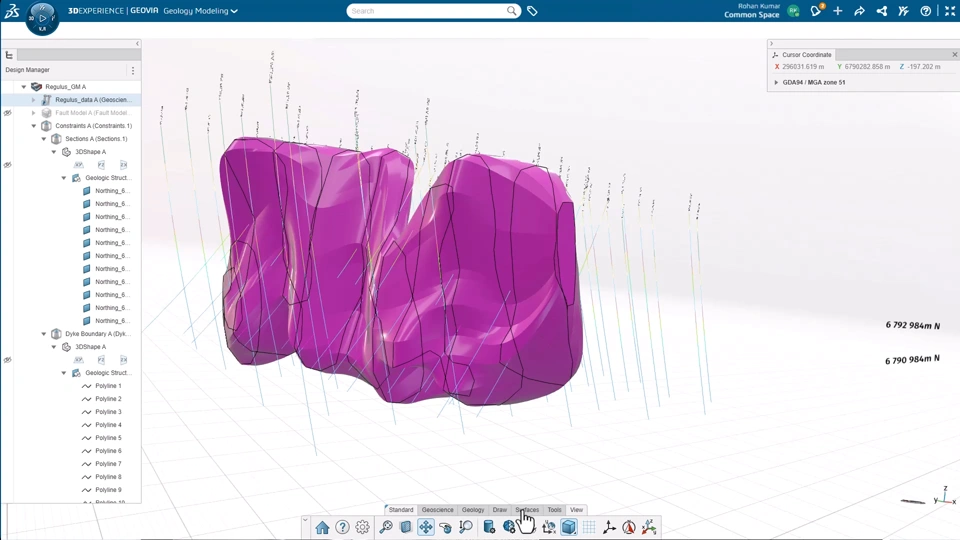
Task: Select the Cursor Coordinate panel tab
Action: [801, 54]
